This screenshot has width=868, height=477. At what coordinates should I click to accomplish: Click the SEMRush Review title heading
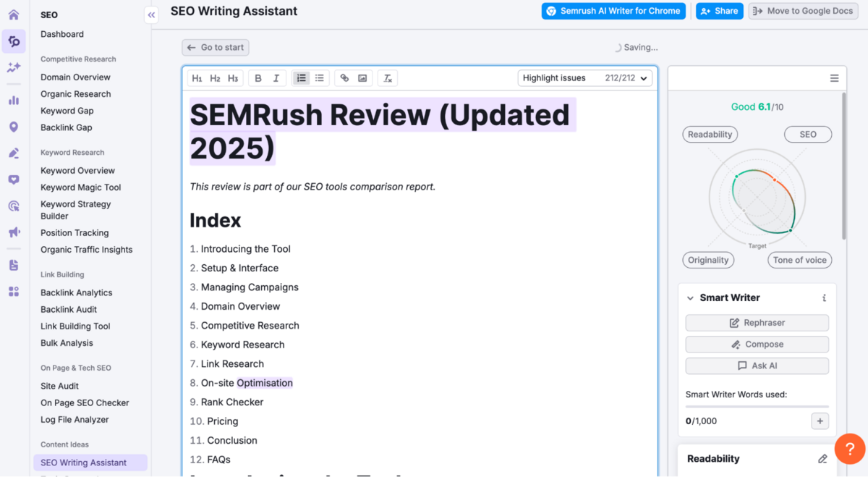(x=383, y=131)
